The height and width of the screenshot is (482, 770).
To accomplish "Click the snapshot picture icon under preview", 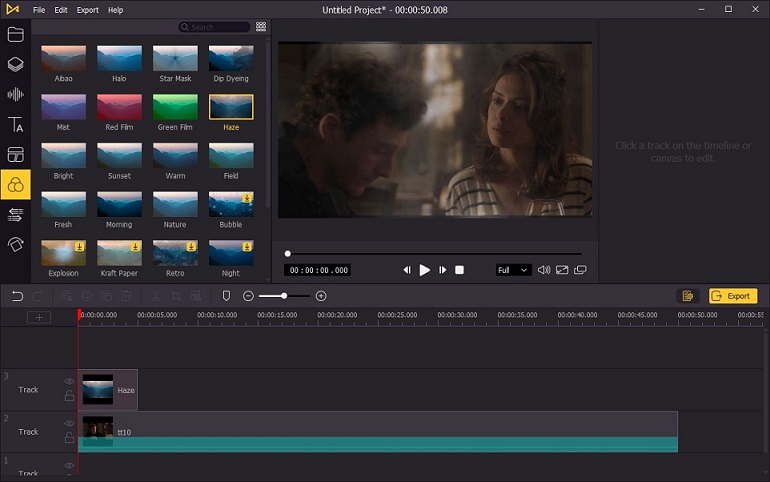I will click(562, 270).
